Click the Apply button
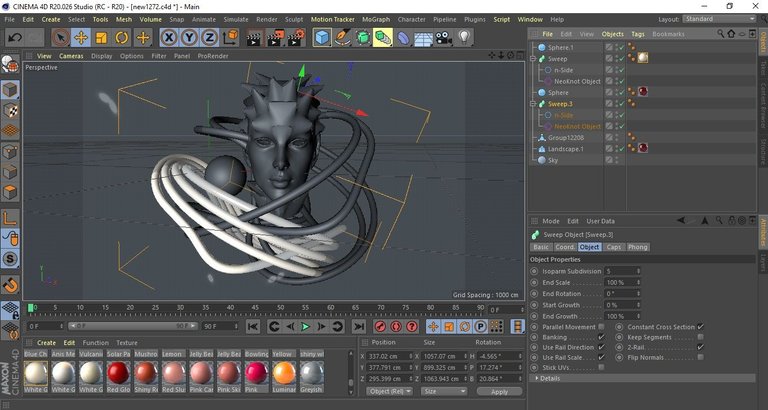This screenshot has width=768, height=410. [x=500, y=392]
